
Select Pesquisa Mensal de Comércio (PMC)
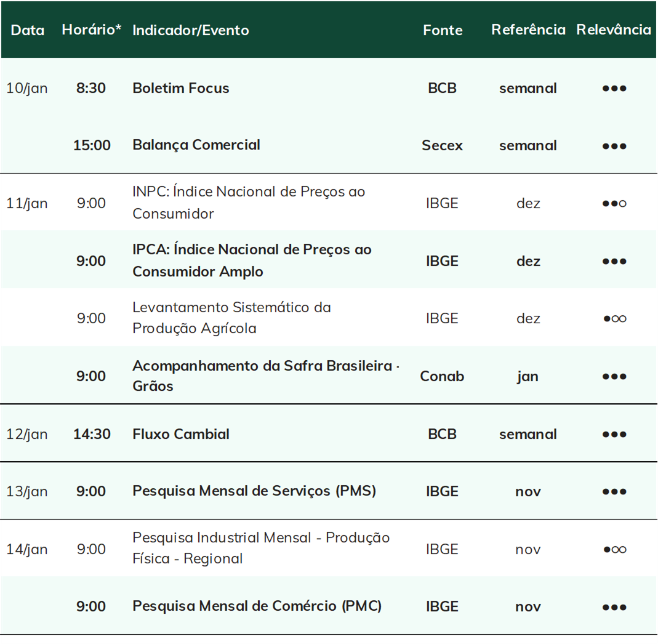[257, 606]
